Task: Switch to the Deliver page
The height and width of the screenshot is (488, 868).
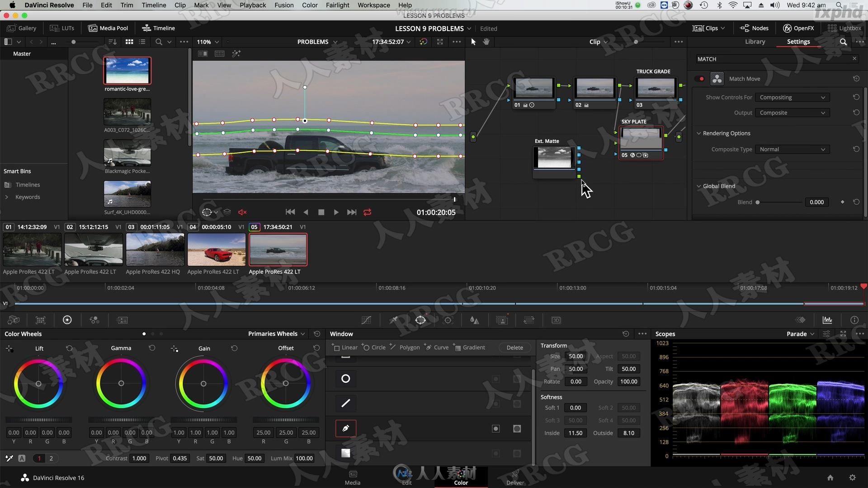Action: click(x=515, y=478)
